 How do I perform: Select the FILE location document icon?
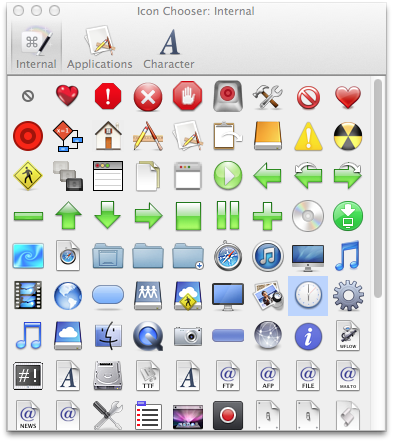click(308, 376)
